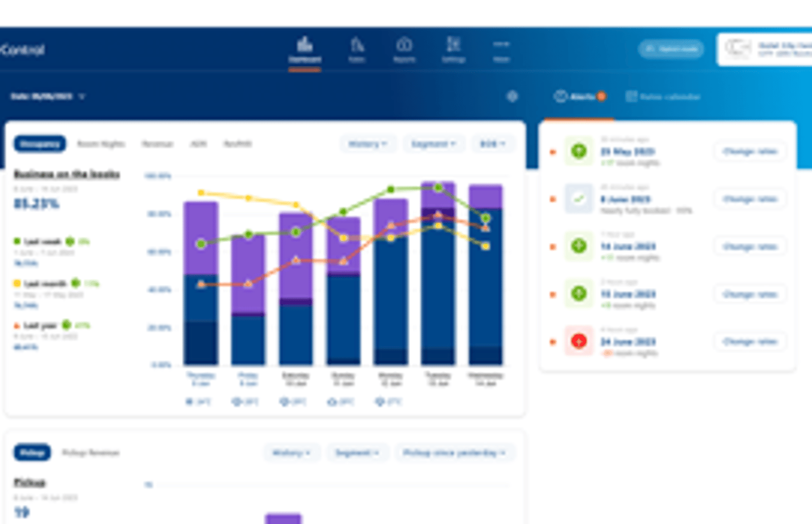Click the Alerts bell icon
812x524 pixels.
click(560, 96)
